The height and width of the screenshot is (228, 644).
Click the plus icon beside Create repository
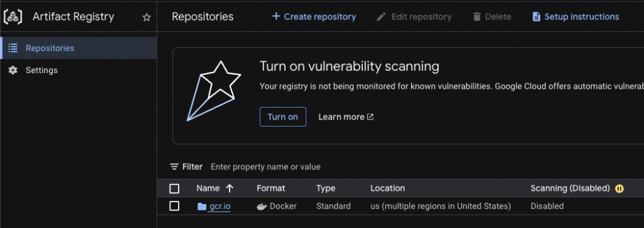pos(276,16)
